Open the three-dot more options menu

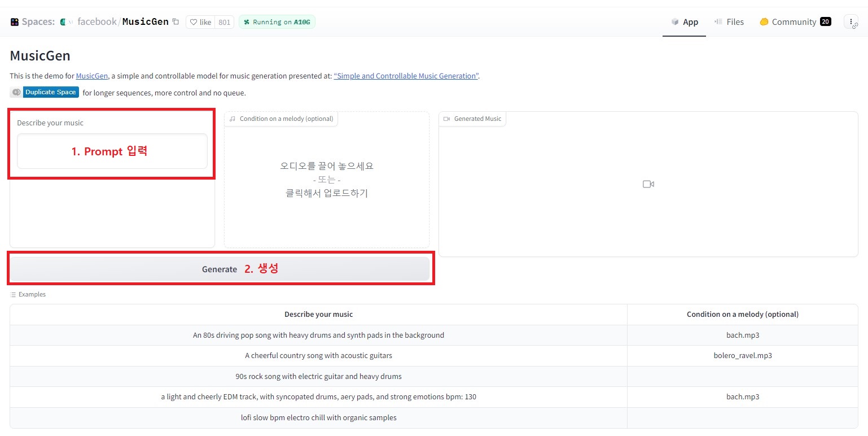pyautogui.click(x=851, y=22)
